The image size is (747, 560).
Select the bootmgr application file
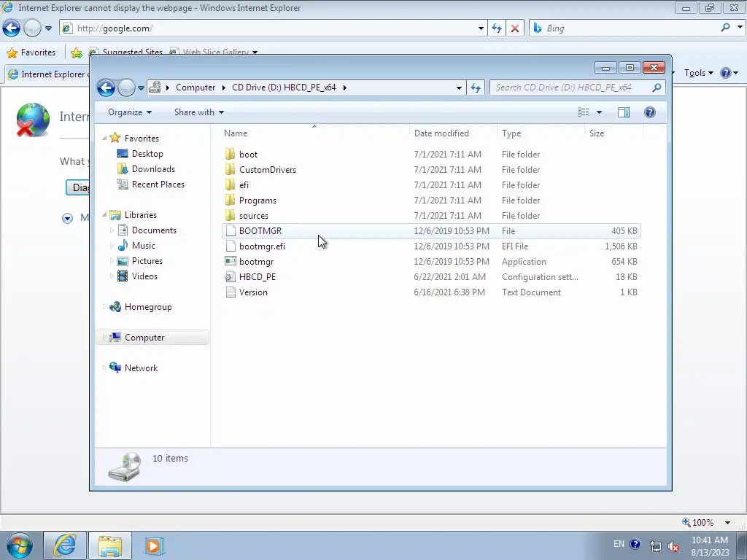coord(430,262)
